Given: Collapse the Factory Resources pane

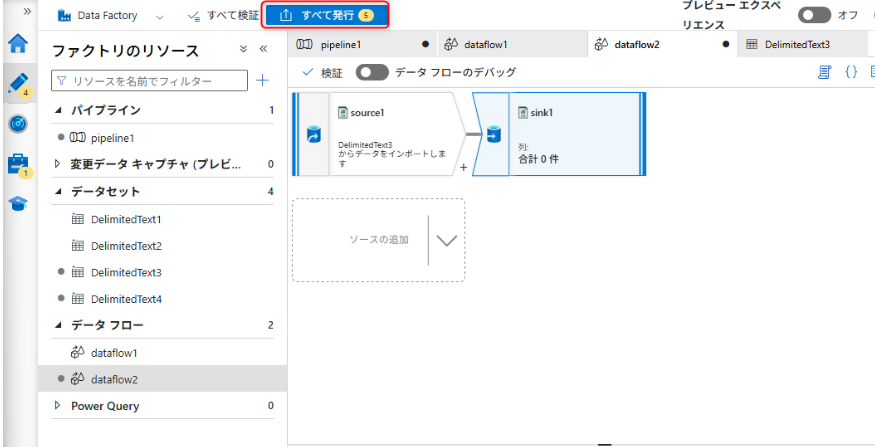Looking at the screenshot, I should click(264, 49).
